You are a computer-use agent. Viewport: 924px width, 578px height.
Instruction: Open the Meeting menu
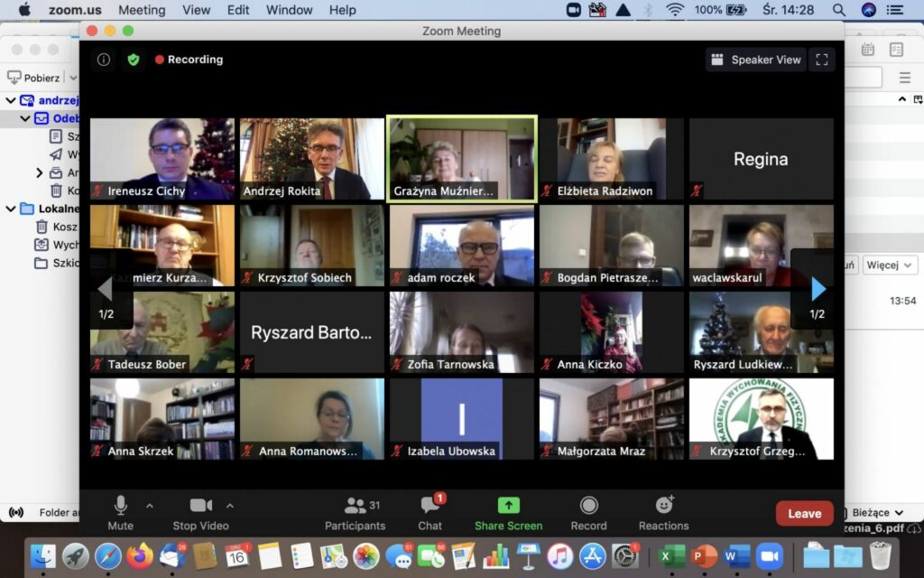click(x=142, y=10)
